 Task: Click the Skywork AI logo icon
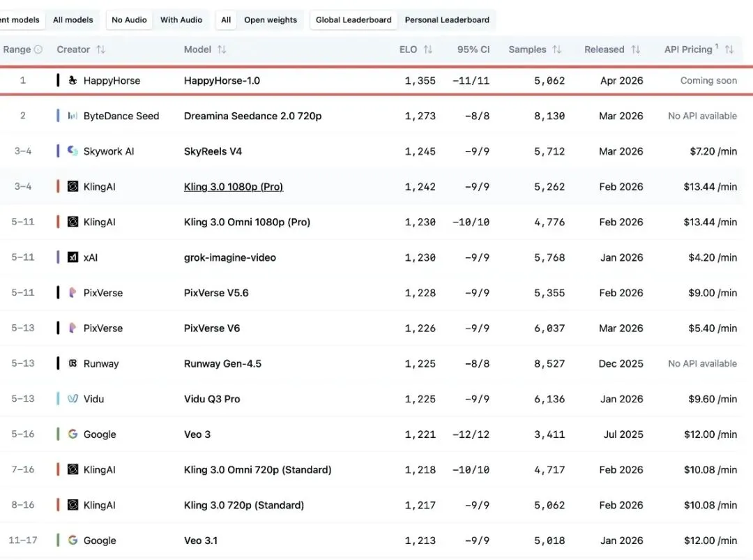73,151
